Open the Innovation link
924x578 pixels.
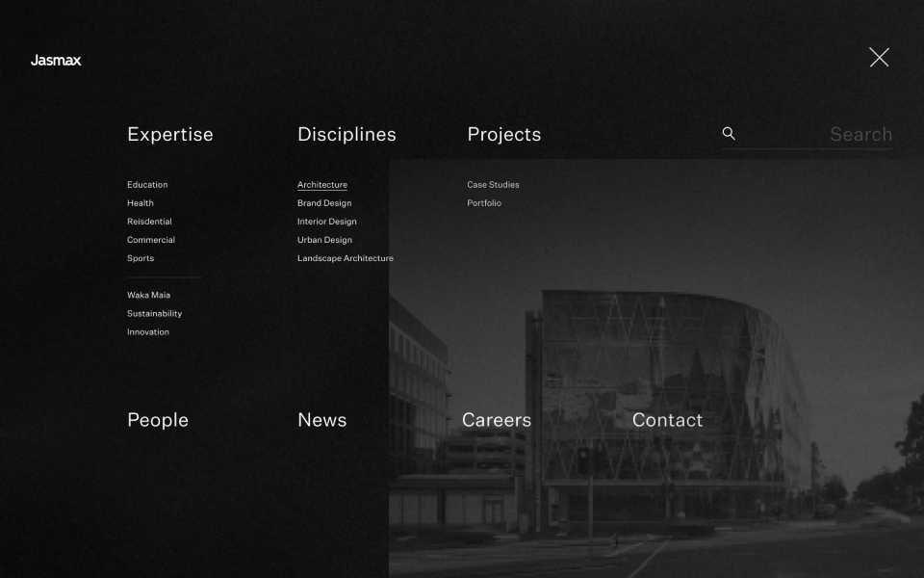(x=148, y=331)
